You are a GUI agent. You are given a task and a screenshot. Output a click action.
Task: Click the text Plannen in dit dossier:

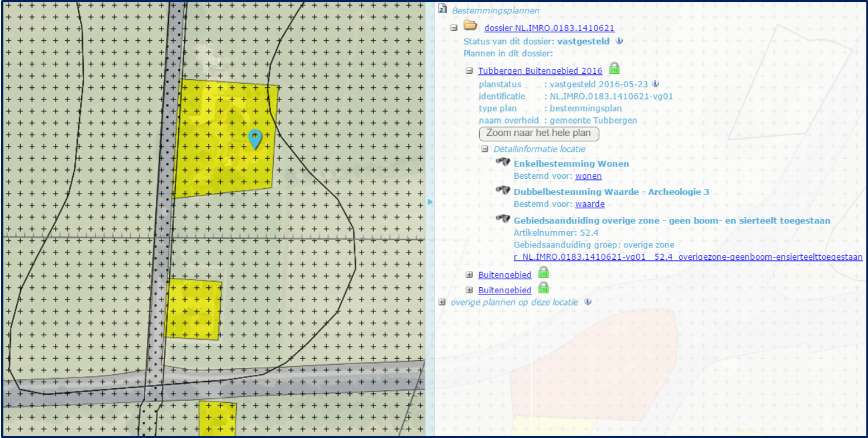click(x=508, y=54)
